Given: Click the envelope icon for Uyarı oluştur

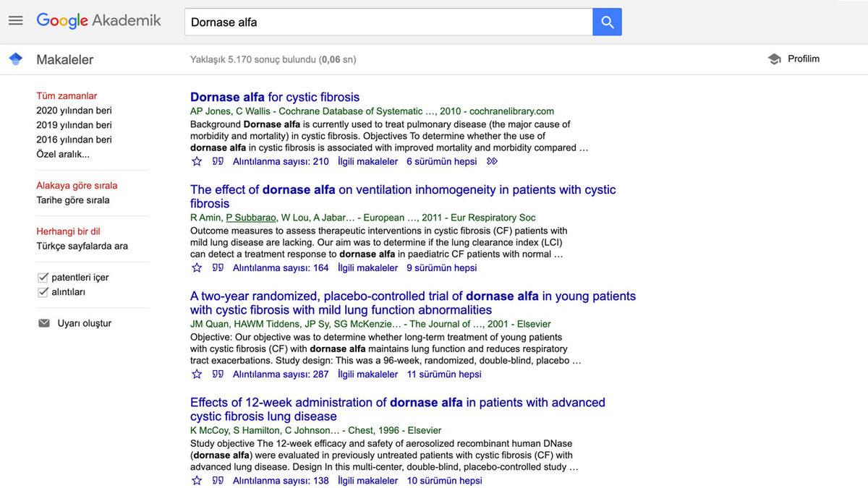Looking at the screenshot, I should click(44, 323).
